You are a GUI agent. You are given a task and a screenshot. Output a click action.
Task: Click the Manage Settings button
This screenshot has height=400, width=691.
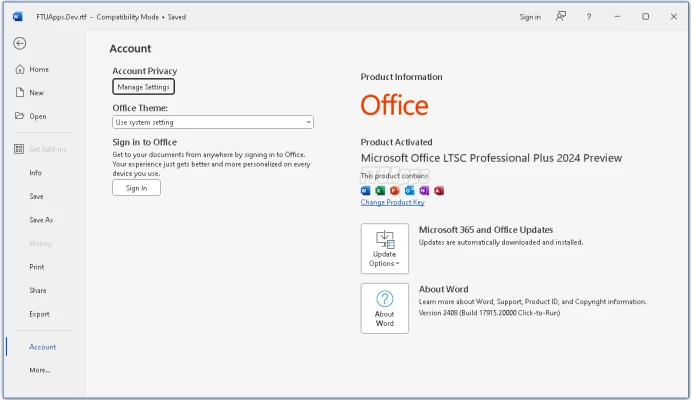point(143,87)
